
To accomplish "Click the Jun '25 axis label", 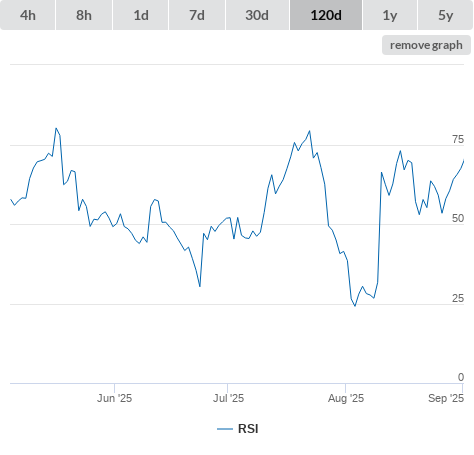I will 114,398.
